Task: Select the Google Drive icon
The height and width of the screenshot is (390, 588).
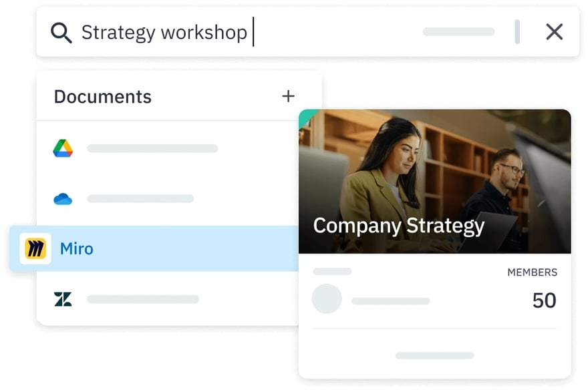Action: (x=63, y=148)
